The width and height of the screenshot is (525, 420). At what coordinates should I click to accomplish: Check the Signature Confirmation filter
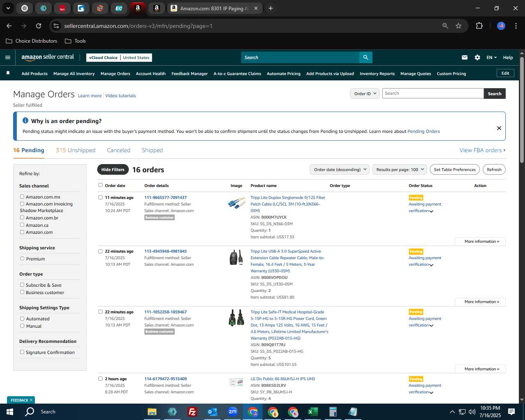click(x=22, y=352)
